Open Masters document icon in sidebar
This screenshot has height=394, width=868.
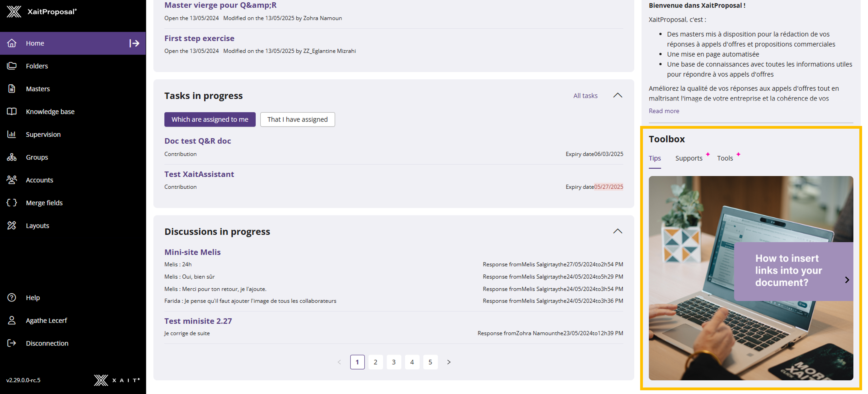tap(12, 88)
